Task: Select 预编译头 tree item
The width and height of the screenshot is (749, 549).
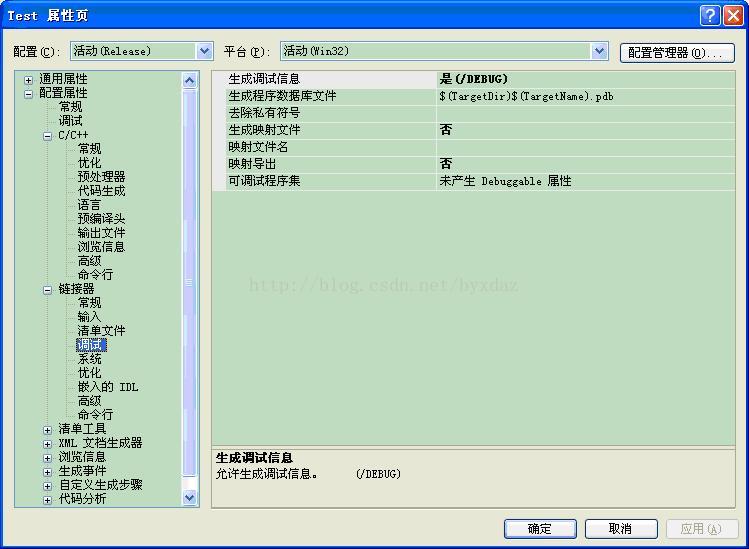Action: point(101,219)
